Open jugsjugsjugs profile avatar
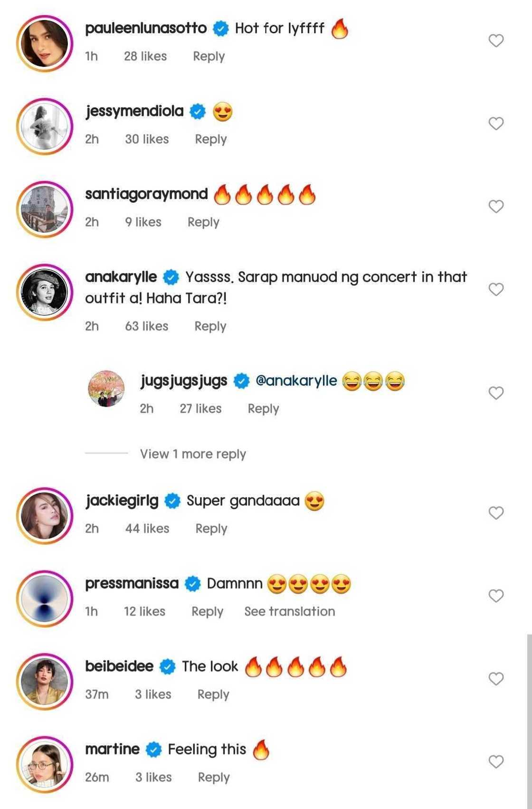This screenshot has height=809, width=532. (106, 389)
